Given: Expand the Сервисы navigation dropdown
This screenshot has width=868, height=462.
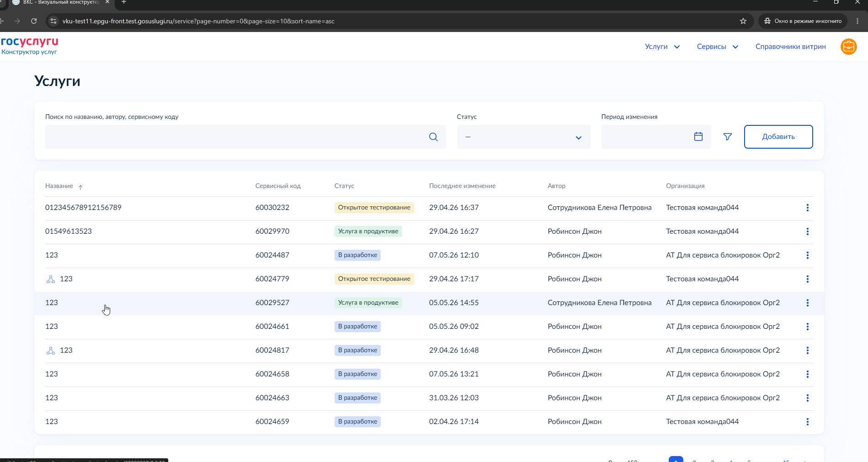Looking at the screenshot, I should (718, 47).
